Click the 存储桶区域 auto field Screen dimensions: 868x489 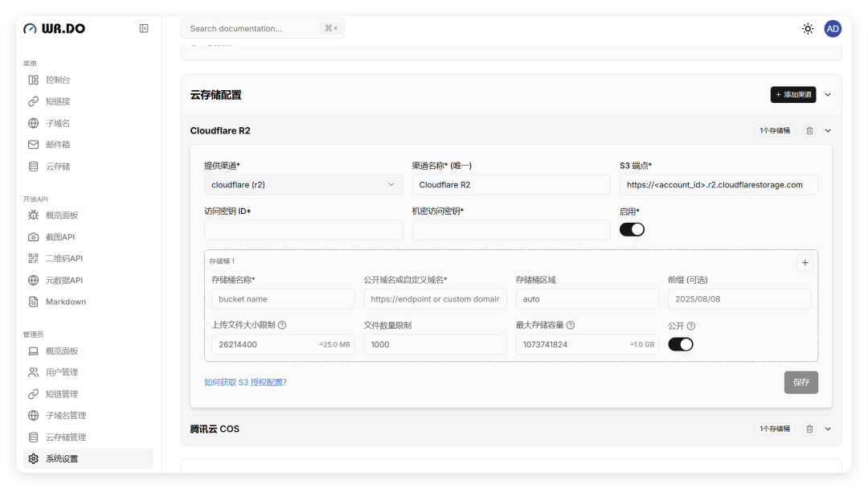588,299
